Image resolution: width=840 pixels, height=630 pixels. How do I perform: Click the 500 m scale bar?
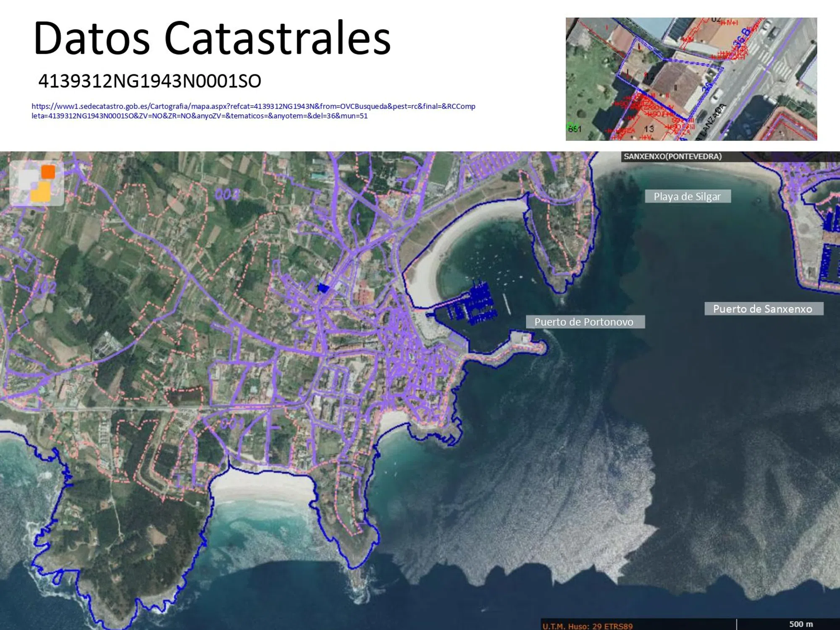(x=800, y=625)
